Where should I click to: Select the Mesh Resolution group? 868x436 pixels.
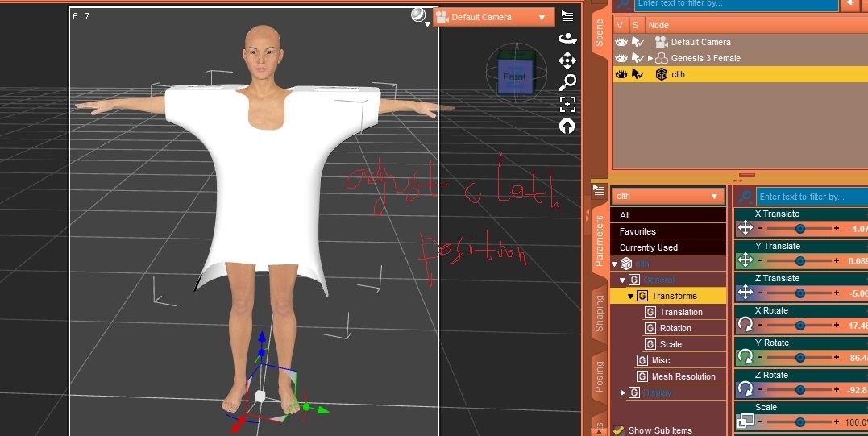[x=683, y=376]
